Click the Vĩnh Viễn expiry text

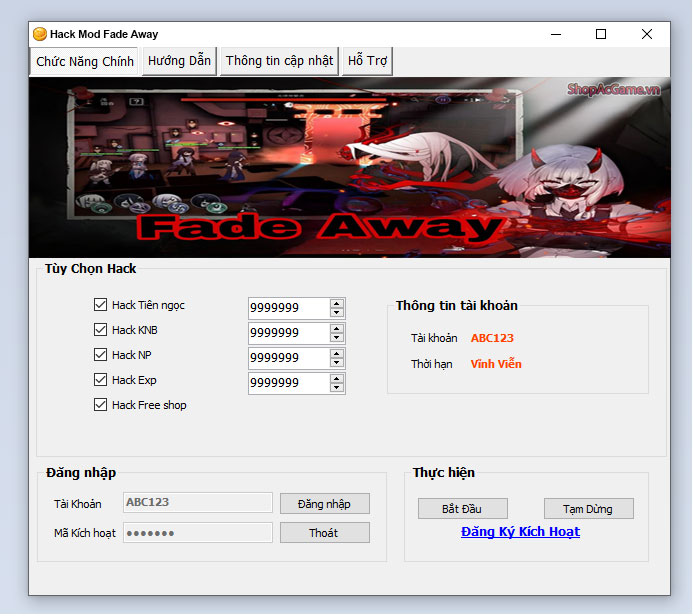[496, 364]
